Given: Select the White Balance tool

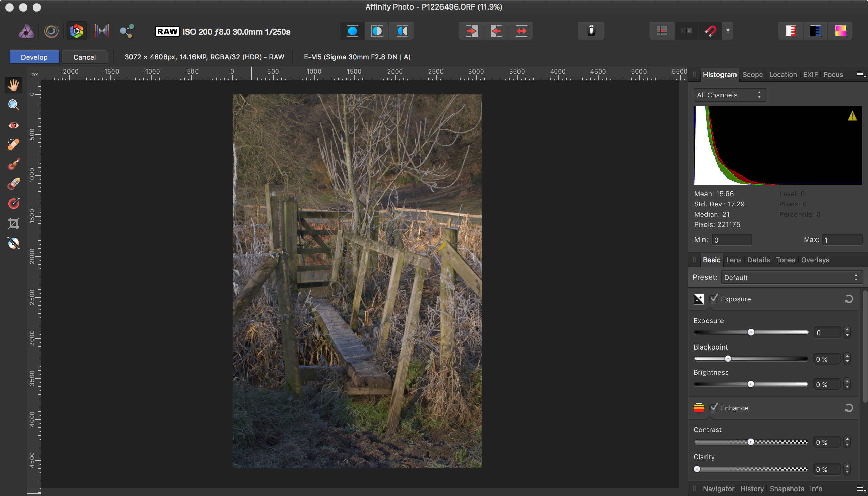Looking at the screenshot, I should click(x=13, y=243).
